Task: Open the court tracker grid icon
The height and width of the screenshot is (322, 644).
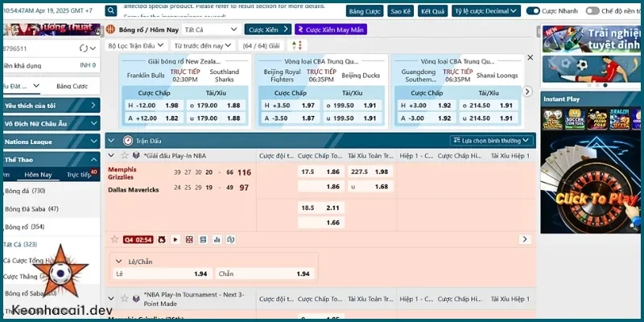Action: (189, 239)
